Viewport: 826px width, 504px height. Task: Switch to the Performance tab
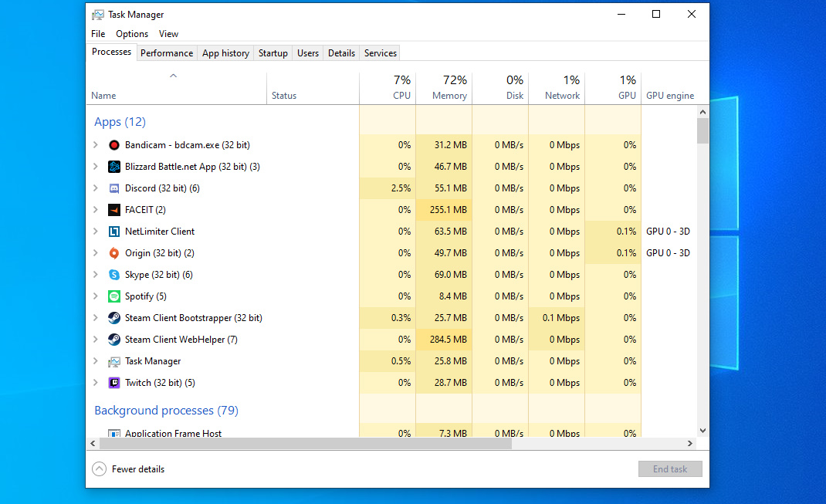tap(167, 53)
